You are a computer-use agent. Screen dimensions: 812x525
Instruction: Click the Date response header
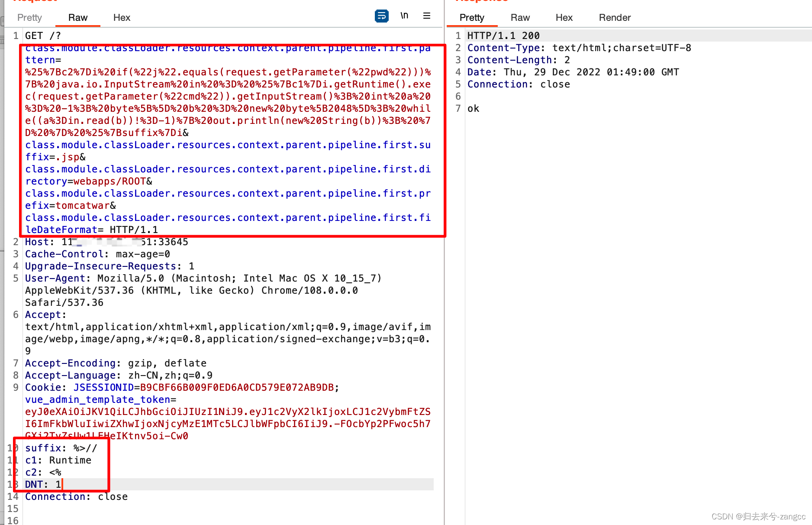(x=573, y=72)
